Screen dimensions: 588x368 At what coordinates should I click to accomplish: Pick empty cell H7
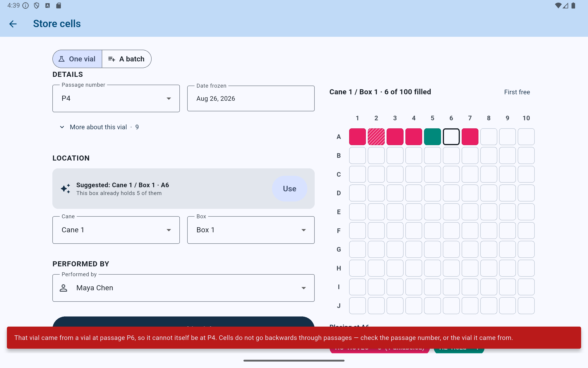(470, 268)
